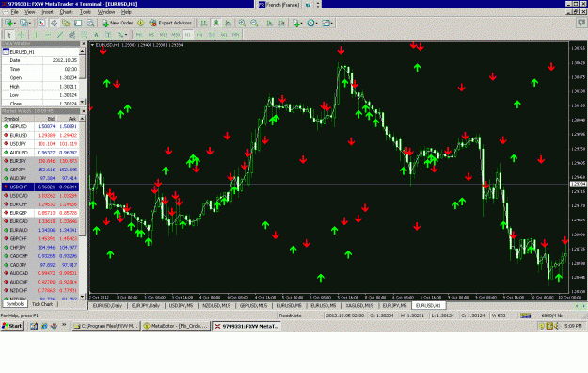Zoom out on the chart
This screenshot has width=588, height=373.
[x=254, y=23]
